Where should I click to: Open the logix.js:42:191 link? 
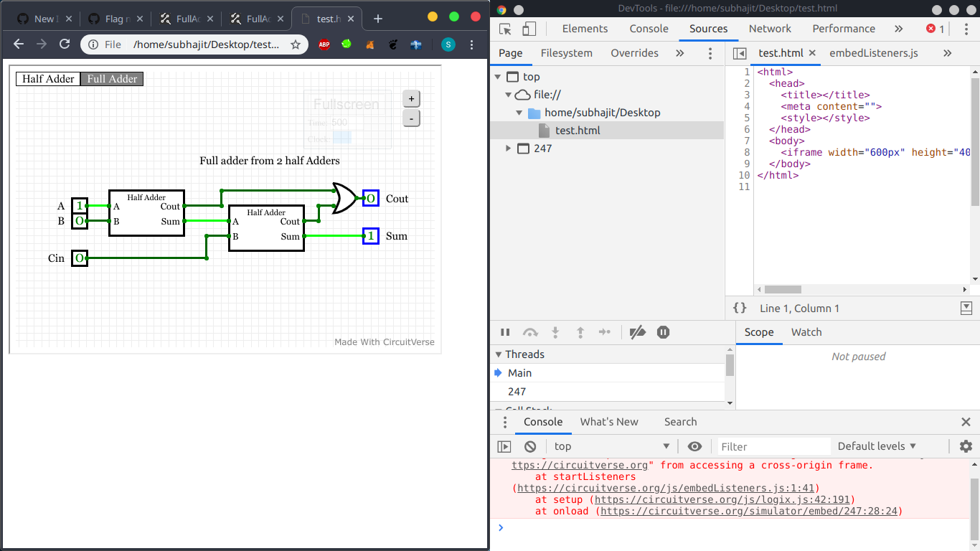coord(722,499)
